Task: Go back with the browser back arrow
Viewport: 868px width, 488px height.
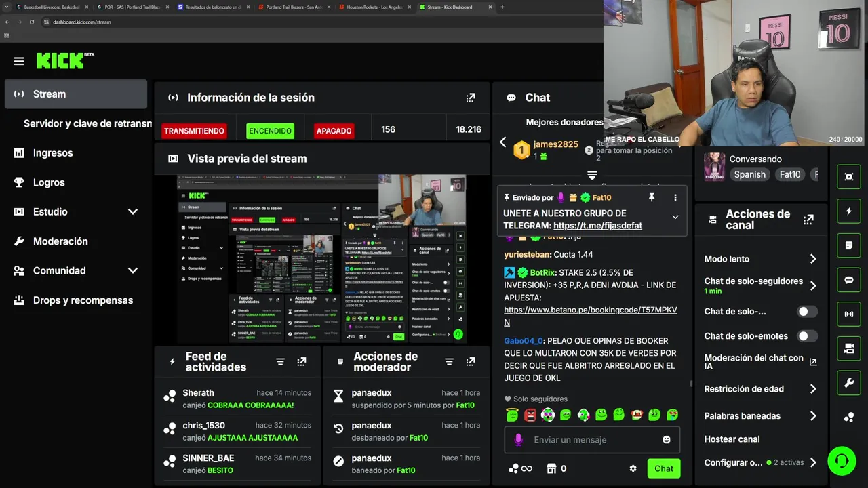Action: click(x=7, y=22)
